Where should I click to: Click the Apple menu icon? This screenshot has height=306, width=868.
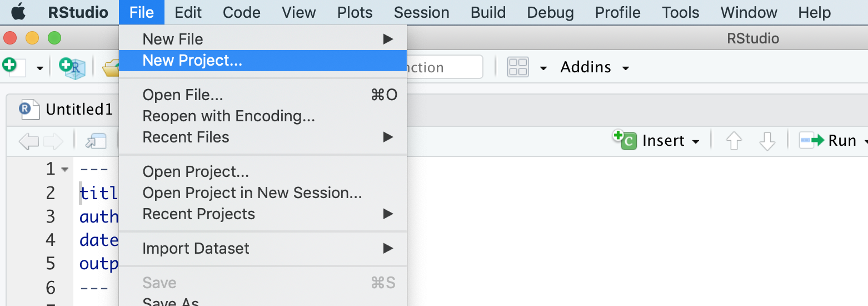18,12
